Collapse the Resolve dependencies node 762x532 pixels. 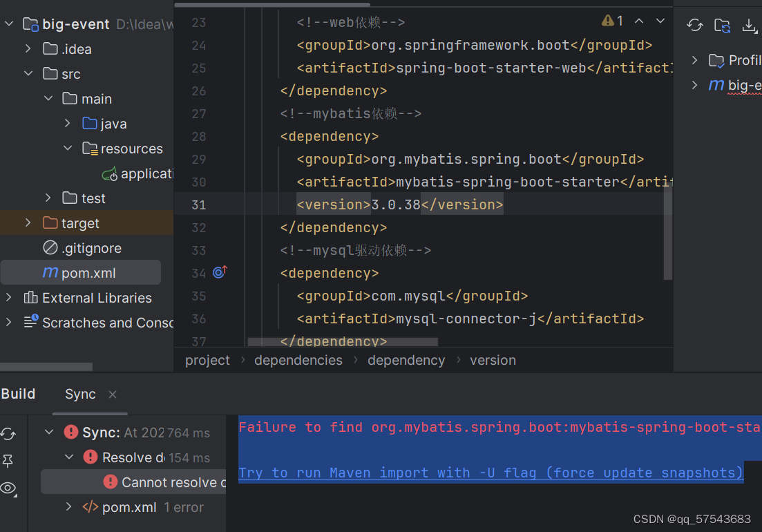69,457
